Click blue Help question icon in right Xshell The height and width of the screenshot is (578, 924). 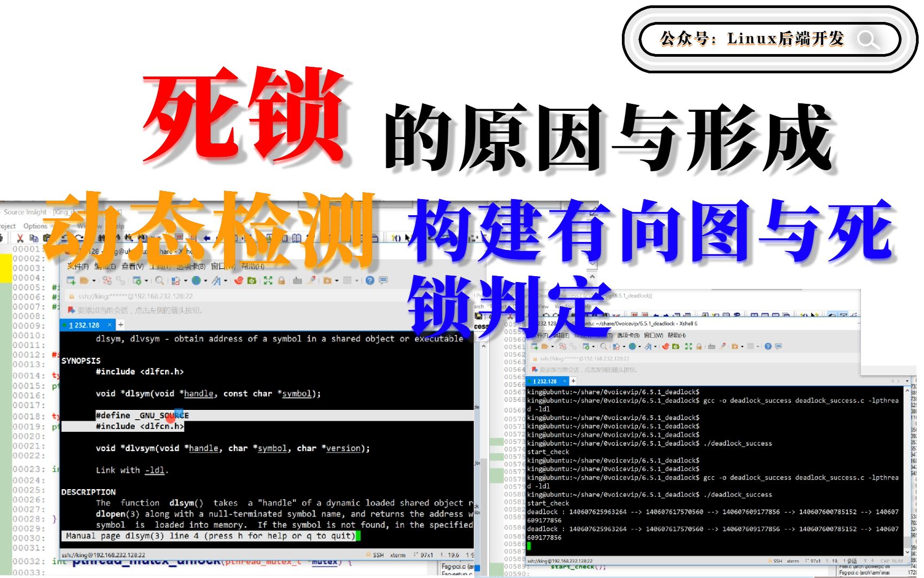[768, 346]
